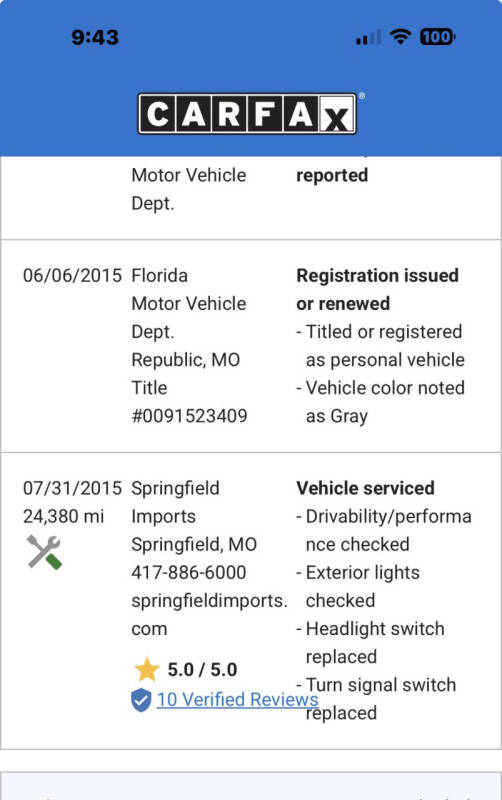Tap the Wi-Fi status icon
The width and height of the screenshot is (502, 800).
[400, 37]
